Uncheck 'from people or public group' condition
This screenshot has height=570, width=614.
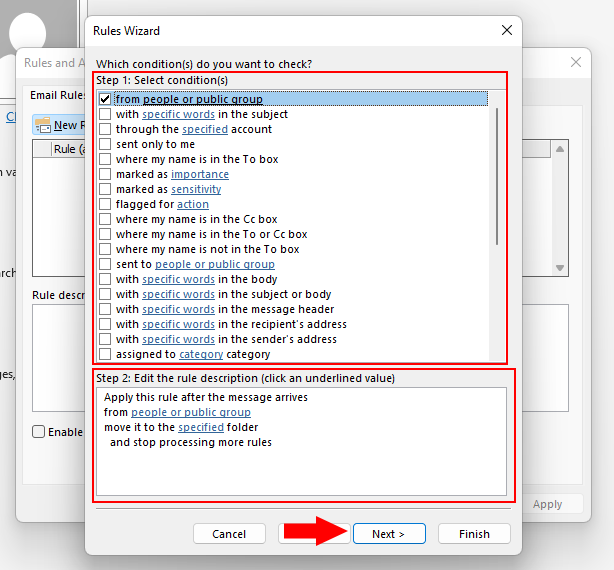(105, 99)
